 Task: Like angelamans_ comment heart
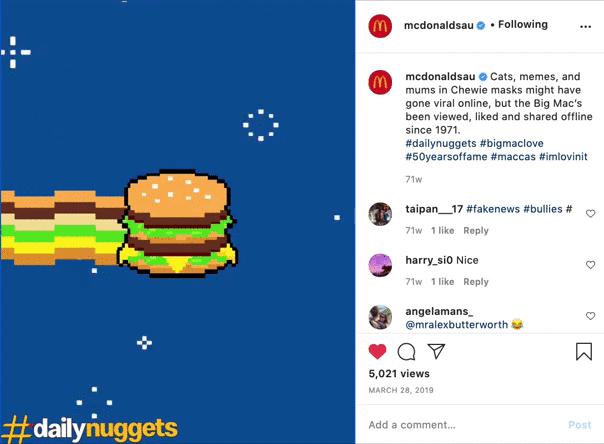pos(590,316)
